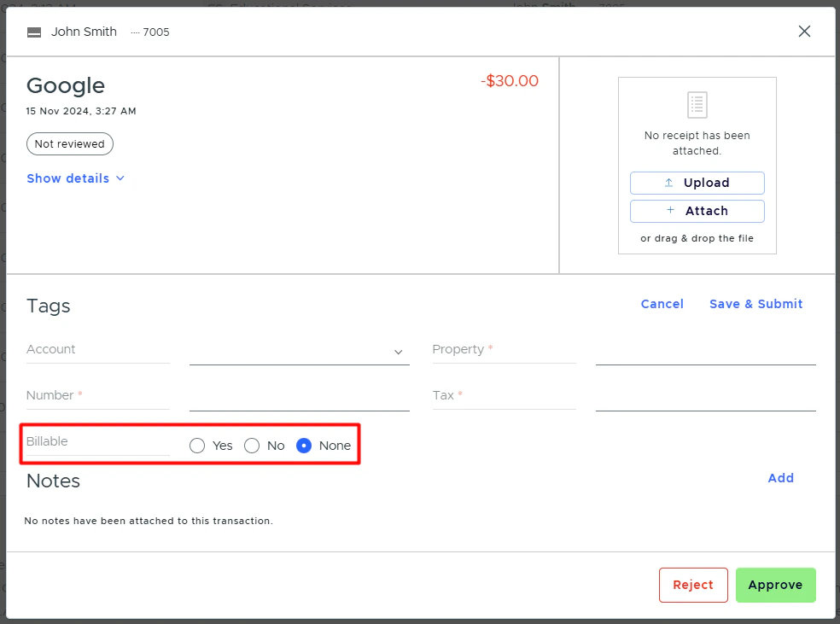Select the No billable option

(252, 445)
